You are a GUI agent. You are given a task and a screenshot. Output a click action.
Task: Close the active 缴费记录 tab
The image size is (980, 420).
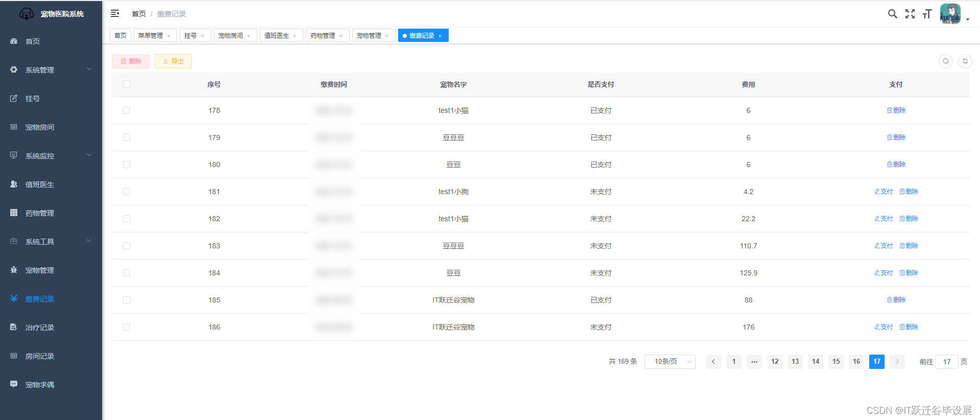tap(440, 36)
